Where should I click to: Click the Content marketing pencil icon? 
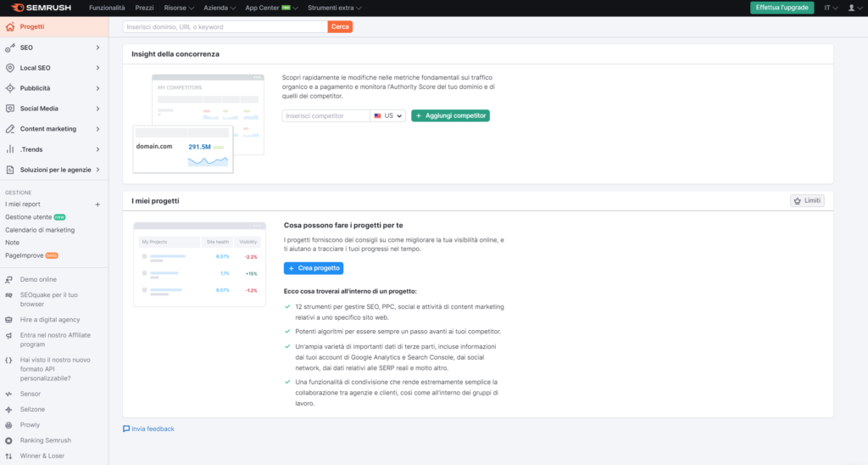pyautogui.click(x=10, y=129)
